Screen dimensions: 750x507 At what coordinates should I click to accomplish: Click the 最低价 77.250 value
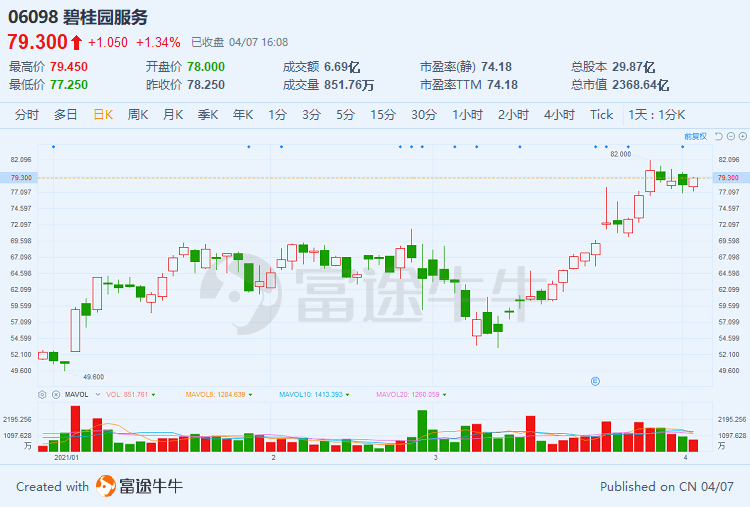click(69, 85)
